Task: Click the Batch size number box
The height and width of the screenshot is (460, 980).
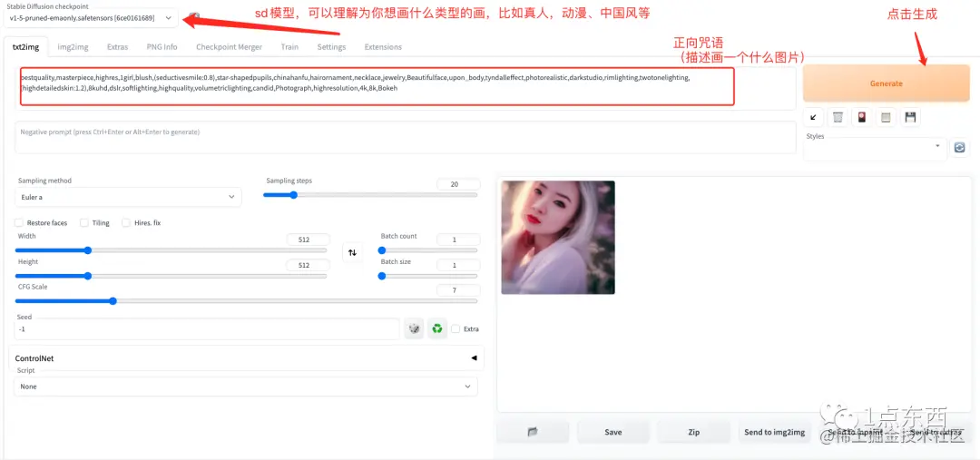Action: pyautogui.click(x=458, y=265)
